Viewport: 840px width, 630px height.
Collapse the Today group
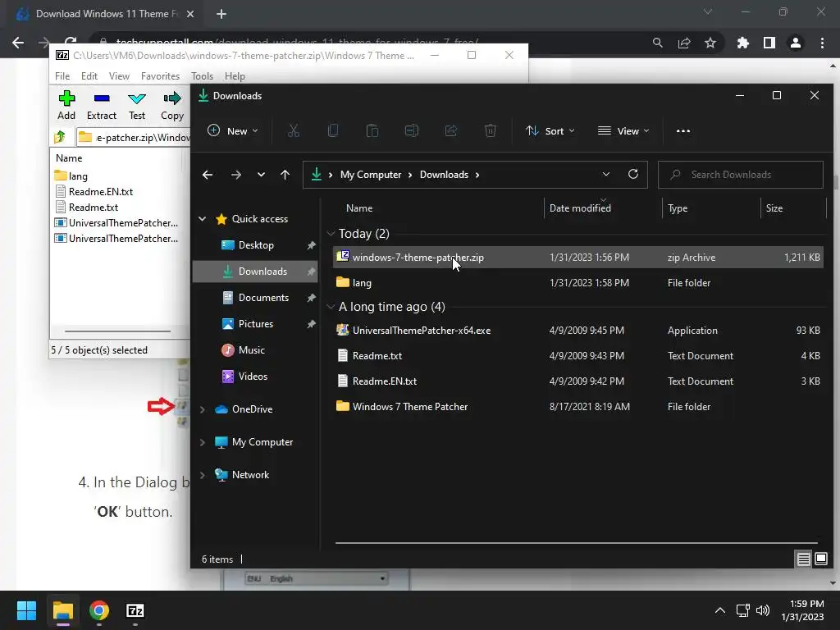[331, 234]
